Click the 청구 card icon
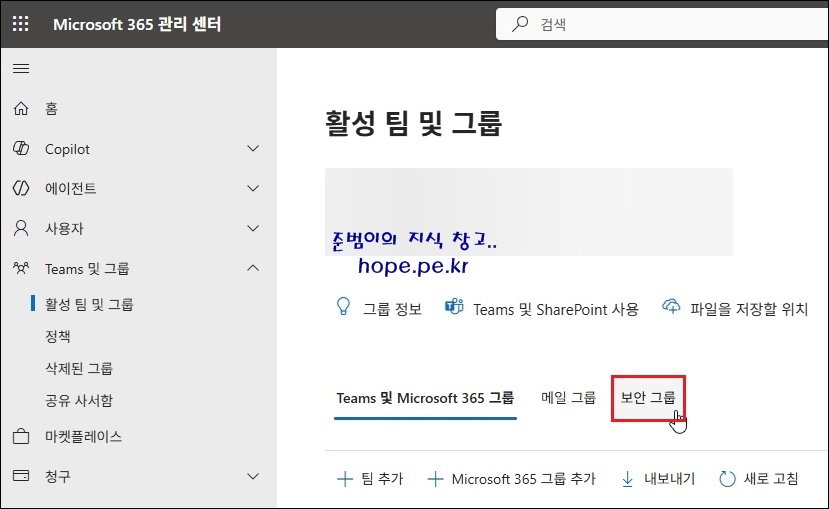 click(x=21, y=476)
